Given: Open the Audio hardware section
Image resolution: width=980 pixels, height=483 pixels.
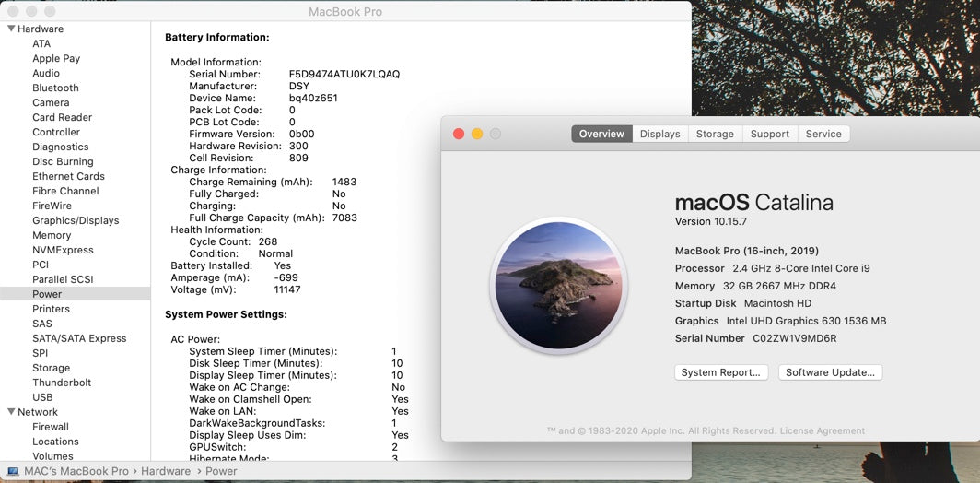Looking at the screenshot, I should [x=46, y=73].
